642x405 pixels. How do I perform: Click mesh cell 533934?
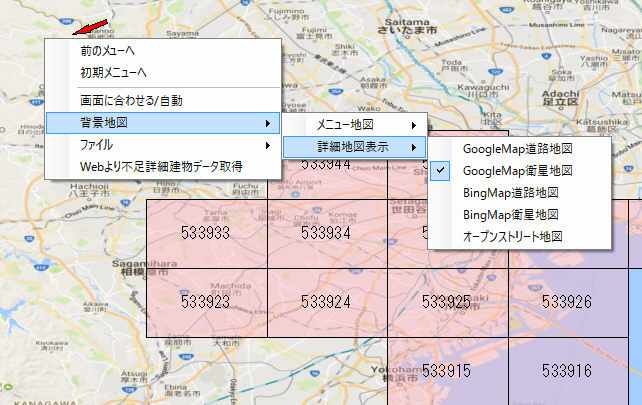pos(325,233)
